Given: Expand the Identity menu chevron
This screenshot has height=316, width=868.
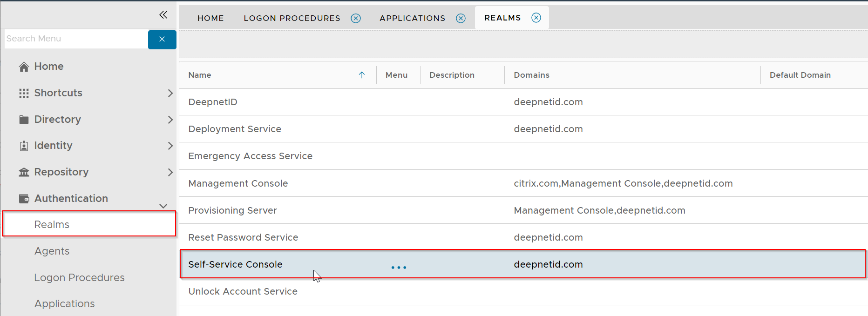Looking at the screenshot, I should pos(170,146).
